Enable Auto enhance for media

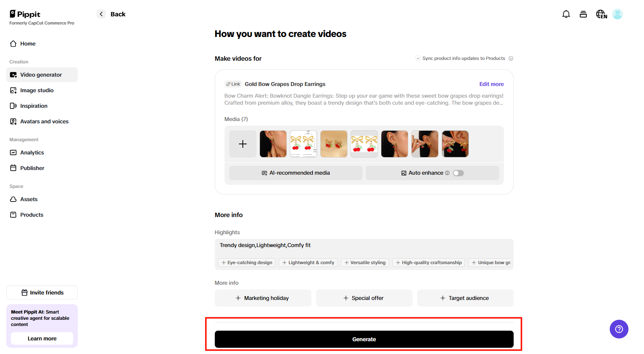click(458, 173)
